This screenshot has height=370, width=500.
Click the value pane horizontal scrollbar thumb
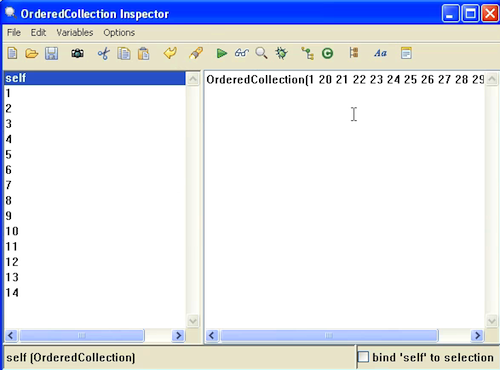(x=329, y=335)
